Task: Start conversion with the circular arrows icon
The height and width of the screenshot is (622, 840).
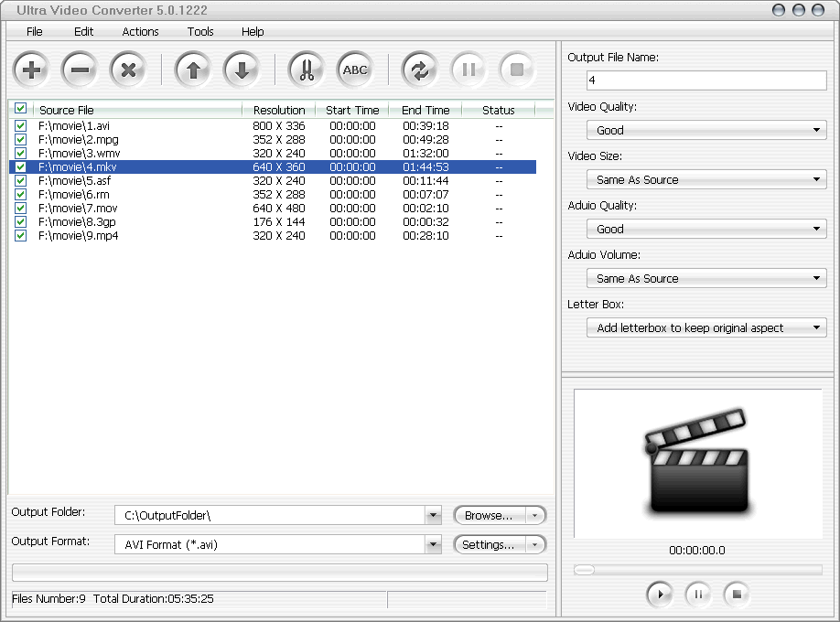Action: (x=422, y=69)
